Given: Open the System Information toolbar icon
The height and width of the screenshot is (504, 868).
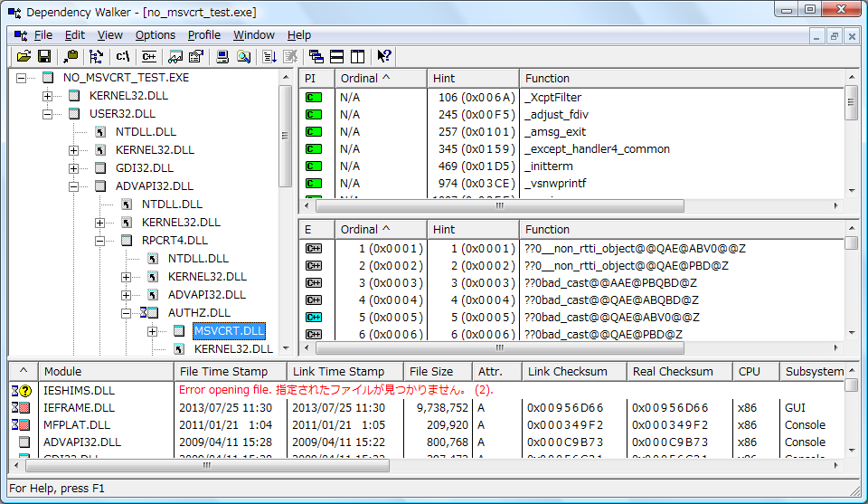Looking at the screenshot, I should point(222,57).
